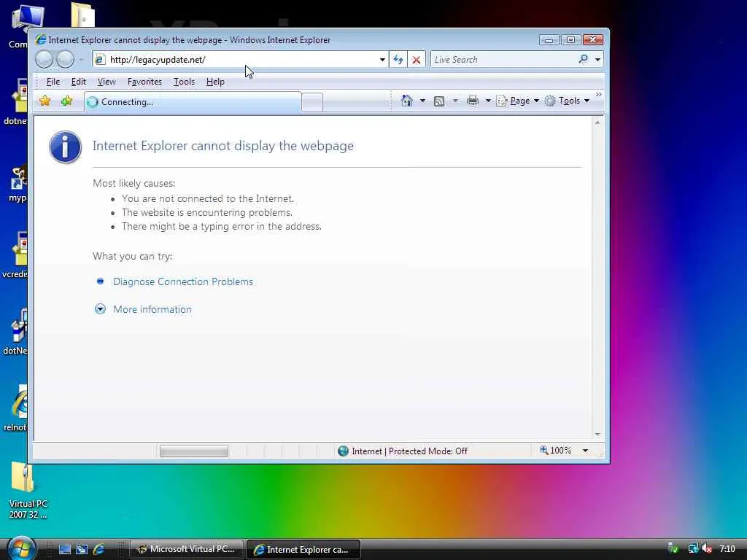747x560 pixels.
Task: Switch to Microsoft Virtual PC taskbar button
Action: pos(187,549)
